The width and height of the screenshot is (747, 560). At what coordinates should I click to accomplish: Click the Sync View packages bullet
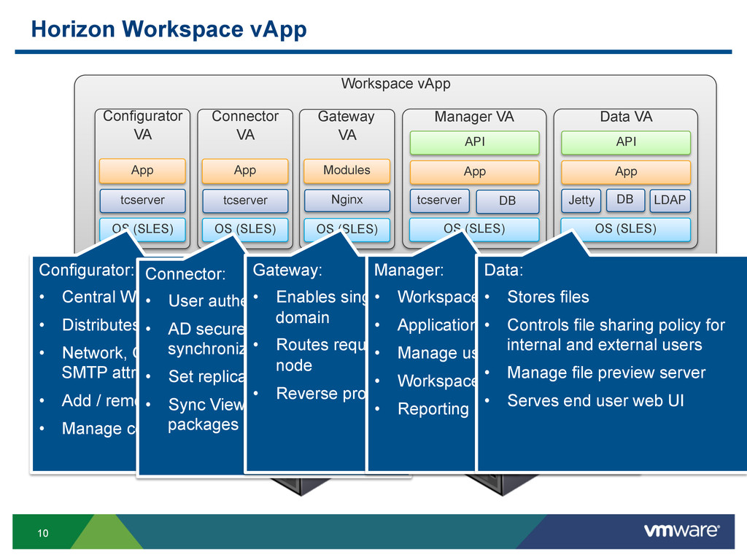[206, 414]
